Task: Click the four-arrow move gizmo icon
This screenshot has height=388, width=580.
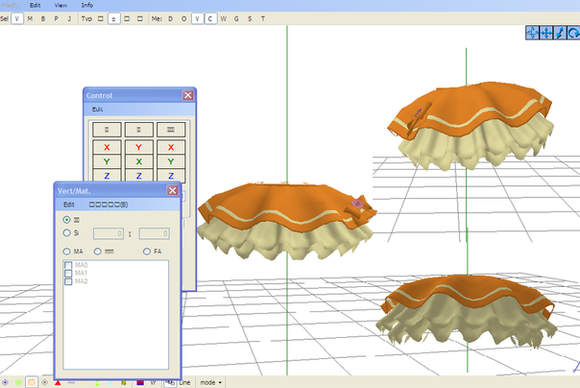Action: pos(546,33)
